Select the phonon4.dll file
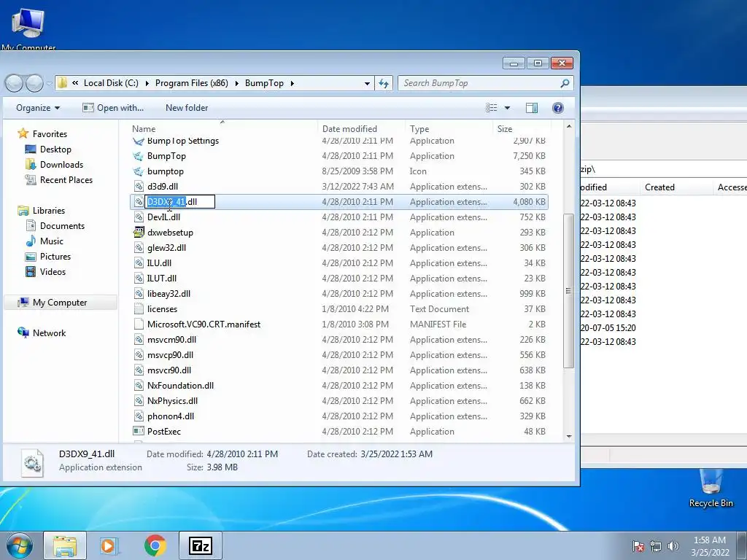The height and width of the screenshot is (560, 747). click(x=171, y=416)
